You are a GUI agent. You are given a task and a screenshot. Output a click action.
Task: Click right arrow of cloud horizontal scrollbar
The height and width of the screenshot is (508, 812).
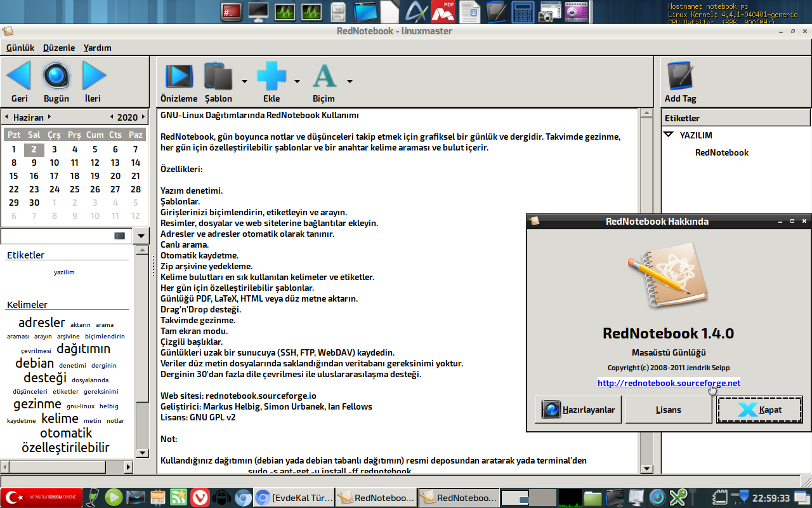tap(128, 467)
